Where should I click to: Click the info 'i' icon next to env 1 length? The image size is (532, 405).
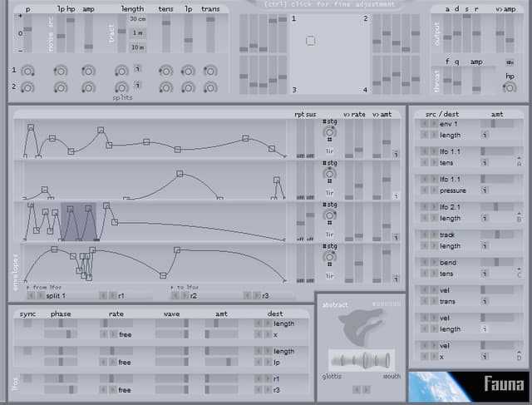[x=484, y=135]
